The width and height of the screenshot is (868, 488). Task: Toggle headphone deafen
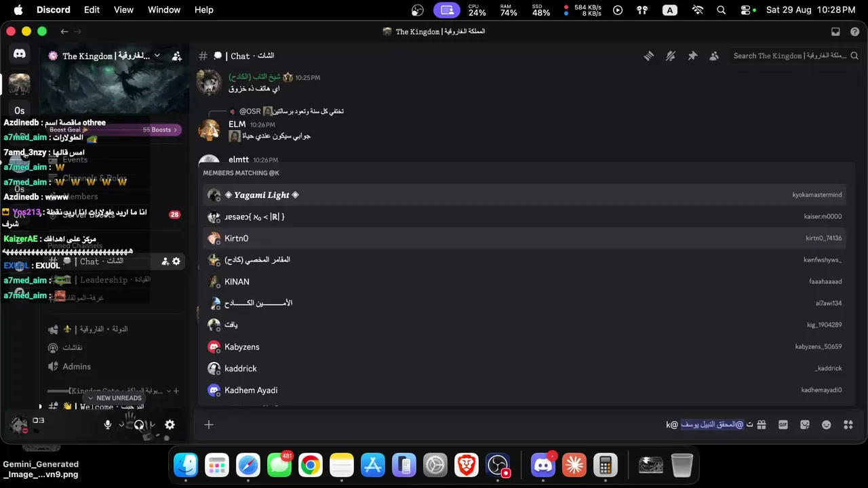(x=138, y=424)
